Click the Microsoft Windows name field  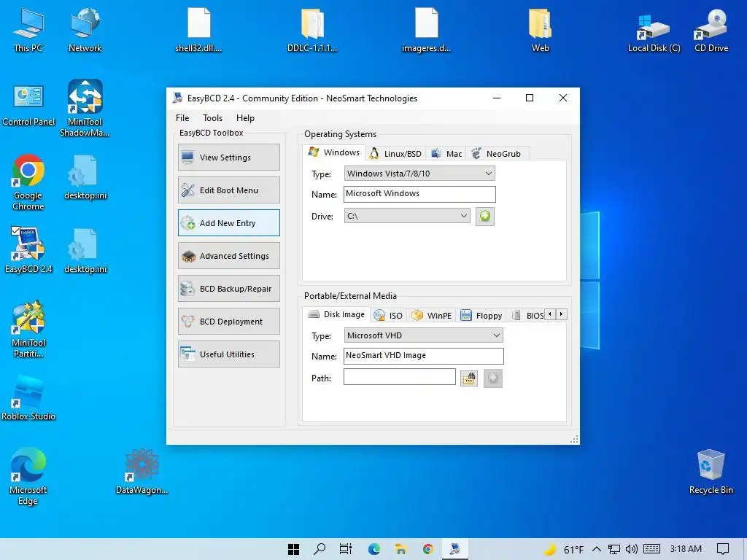419,194
